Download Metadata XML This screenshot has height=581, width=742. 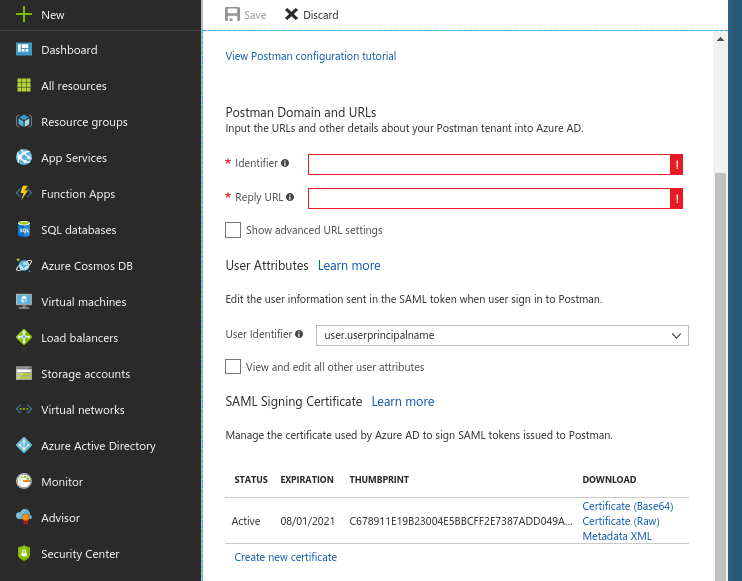(617, 536)
